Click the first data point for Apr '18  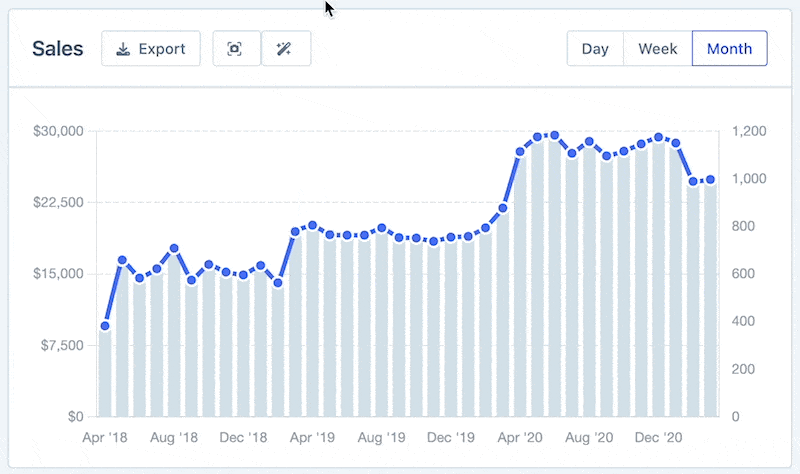coord(105,326)
